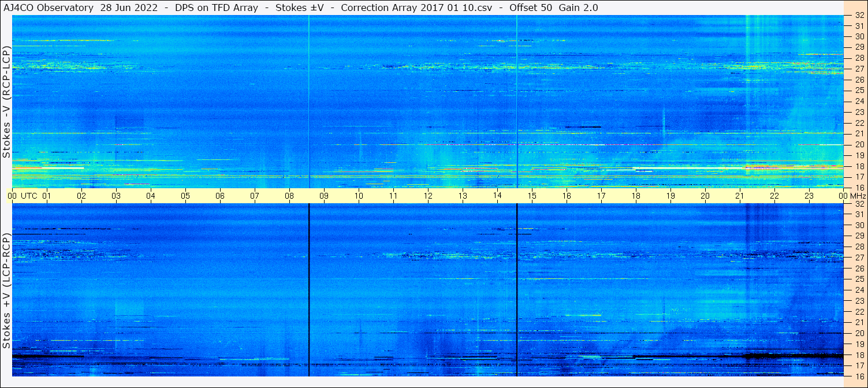Viewport: 868px width, 388px height.
Task: Click the 27 MHz label of the Stokes -V panel
Action: [x=859, y=68]
